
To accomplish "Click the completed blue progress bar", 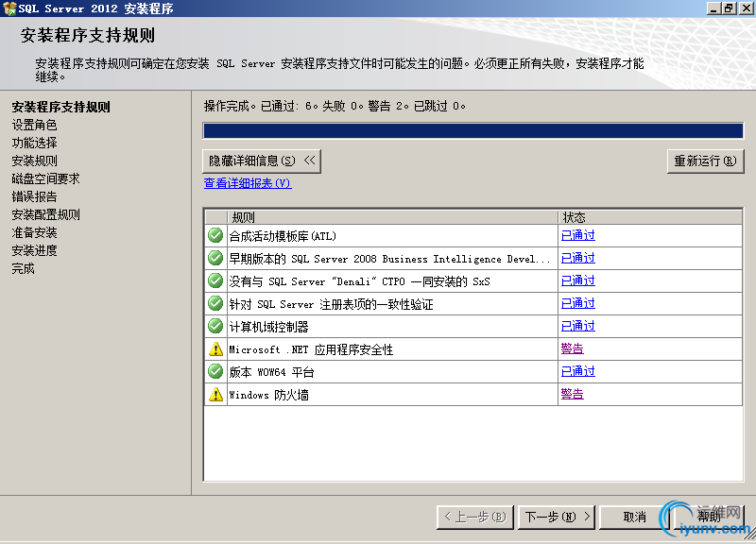I will tap(473, 130).
